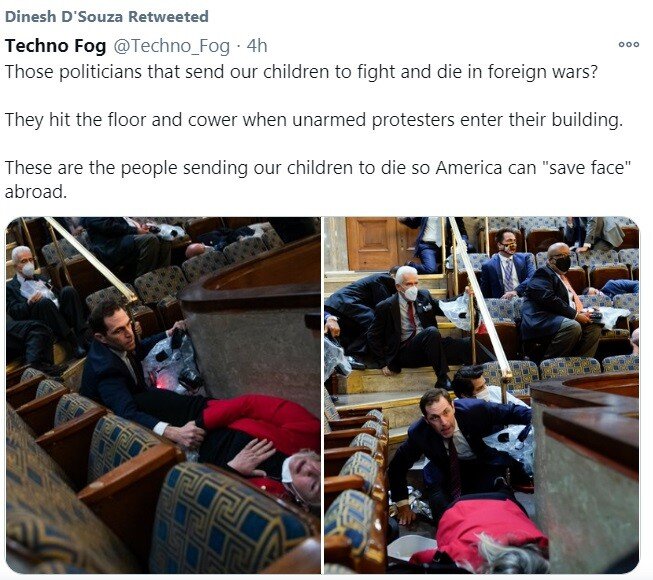Click the pink coat in right photo

pos(487,529)
